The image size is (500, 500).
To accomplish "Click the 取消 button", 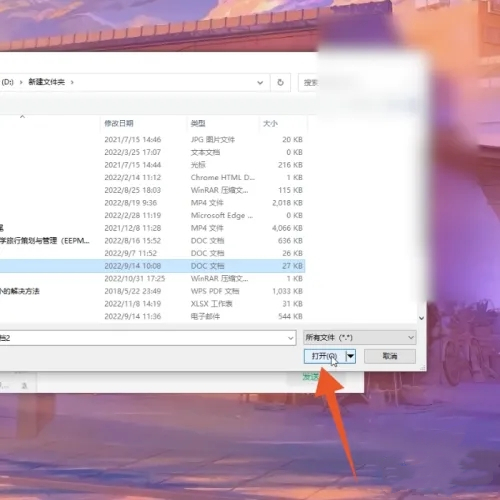I will pos(390,356).
